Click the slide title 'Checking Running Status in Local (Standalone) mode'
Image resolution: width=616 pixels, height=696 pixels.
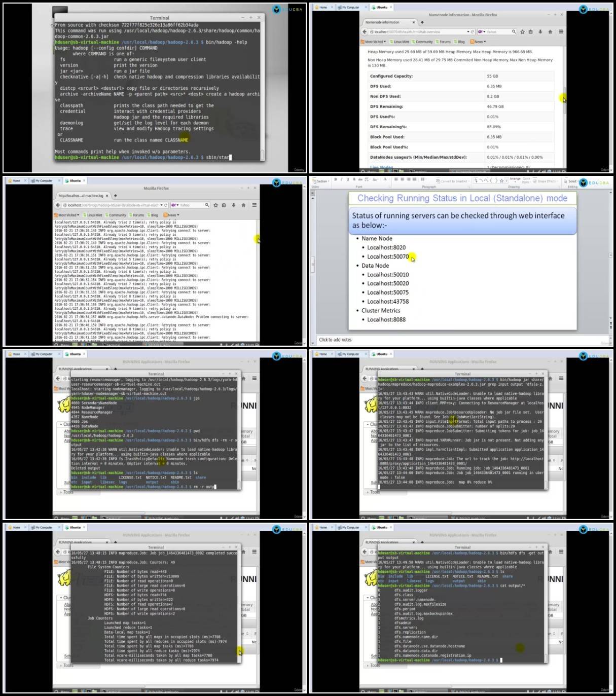(x=462, y=198)
